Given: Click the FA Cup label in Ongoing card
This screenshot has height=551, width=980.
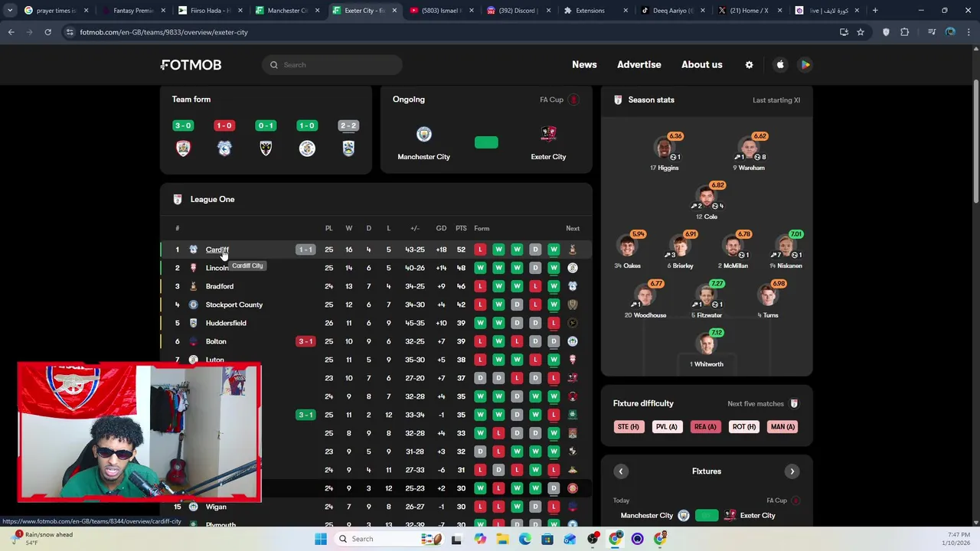Looking at the screenshot, I should (x=551, y=100).
